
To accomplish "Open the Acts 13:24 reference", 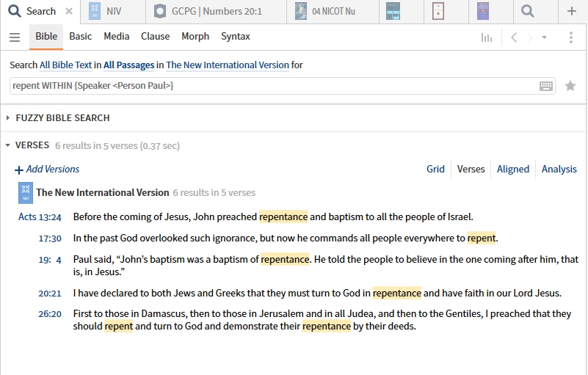I will 40,216.
